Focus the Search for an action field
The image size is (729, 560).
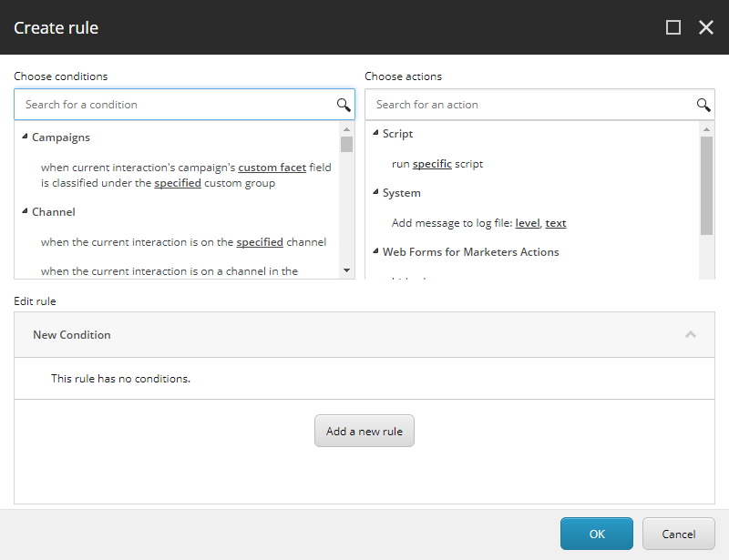pyautogui.click(x=539, y=105)
